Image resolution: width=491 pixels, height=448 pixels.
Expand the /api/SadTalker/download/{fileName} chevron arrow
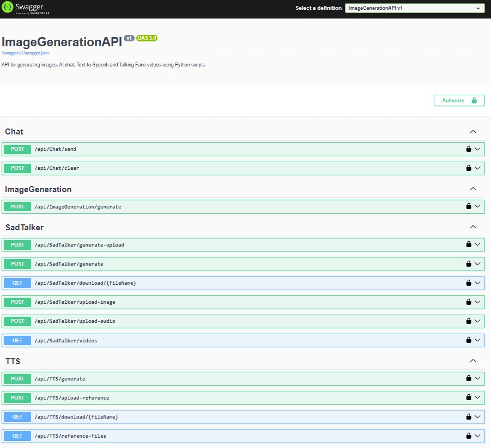[x=478, y=283]
